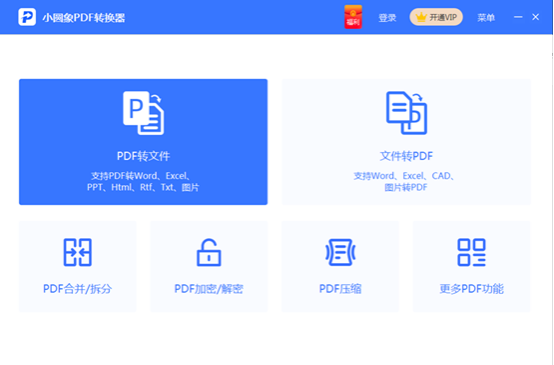Open the 菜单 menu
This screenshot has height=365, width=554.
pos(486,17)
